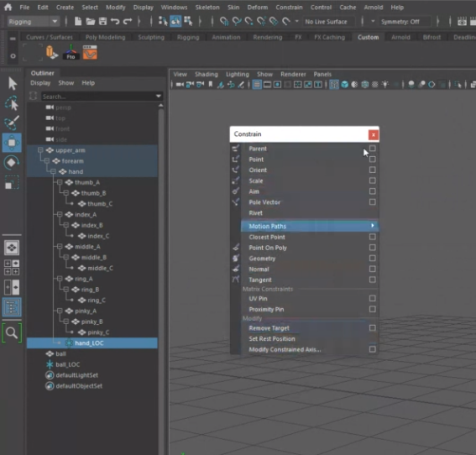Open Orient constraint options box
The height and width of the screenshot is (455, 476).
(373, 170)
